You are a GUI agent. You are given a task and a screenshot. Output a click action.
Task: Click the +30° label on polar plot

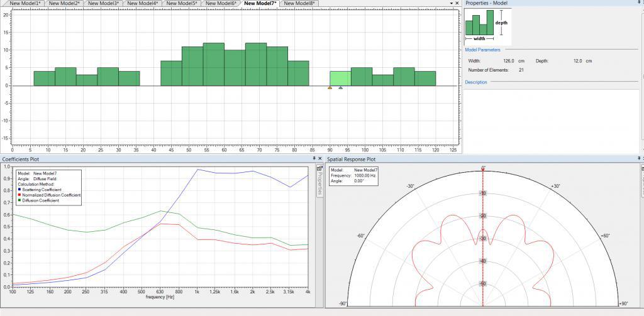[557, 186]
